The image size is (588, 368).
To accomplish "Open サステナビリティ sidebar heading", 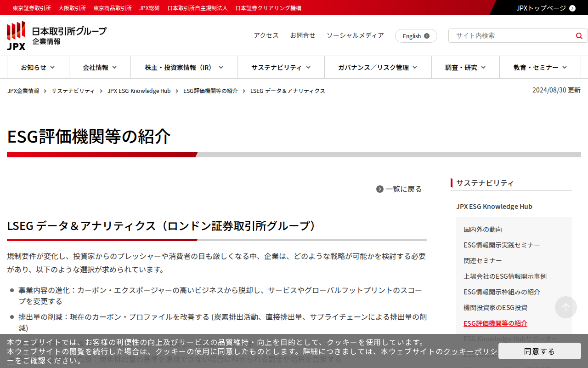I will (485, 183).
